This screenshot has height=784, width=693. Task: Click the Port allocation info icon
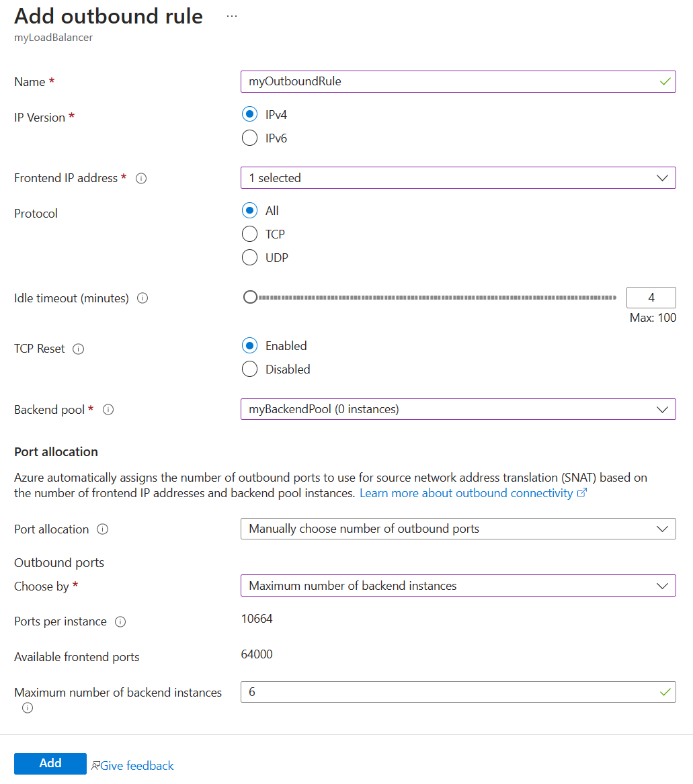[x=103, y=529]
